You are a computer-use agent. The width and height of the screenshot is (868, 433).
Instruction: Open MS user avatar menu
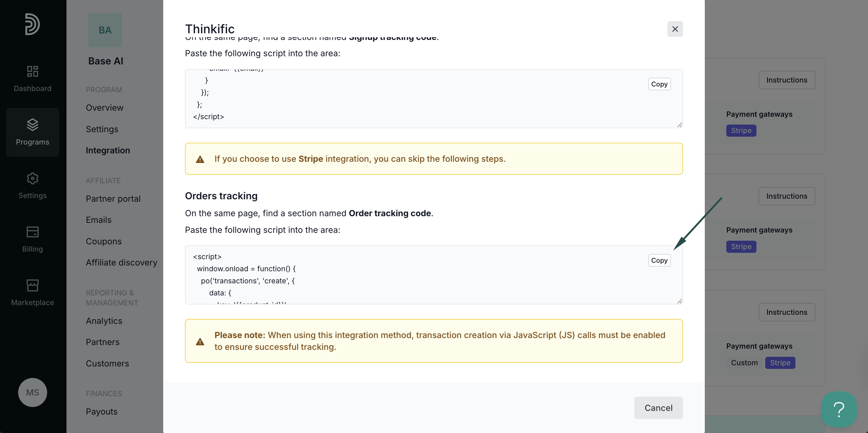coord(33,392)
